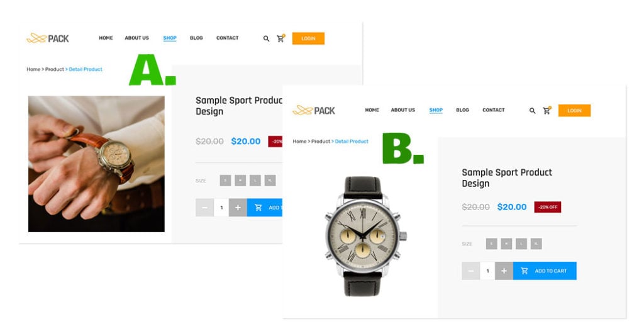Open the cart icon in mockup A header
This screenshot has height=336, width=644.
[x=281, y=38]
